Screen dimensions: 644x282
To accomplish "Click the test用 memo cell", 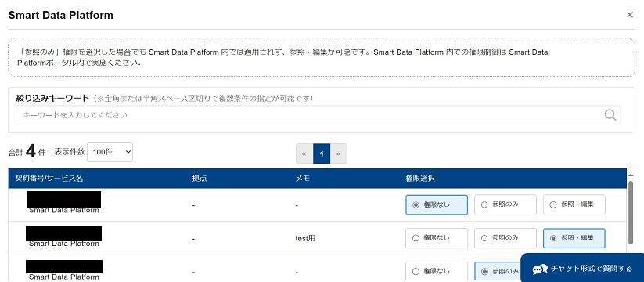I will 306,238.
